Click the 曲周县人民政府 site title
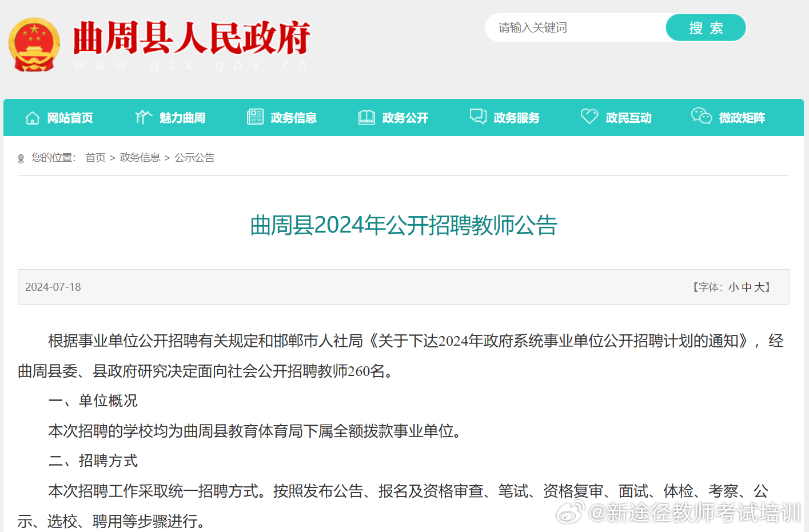809x532 pixels. [192, 38]
